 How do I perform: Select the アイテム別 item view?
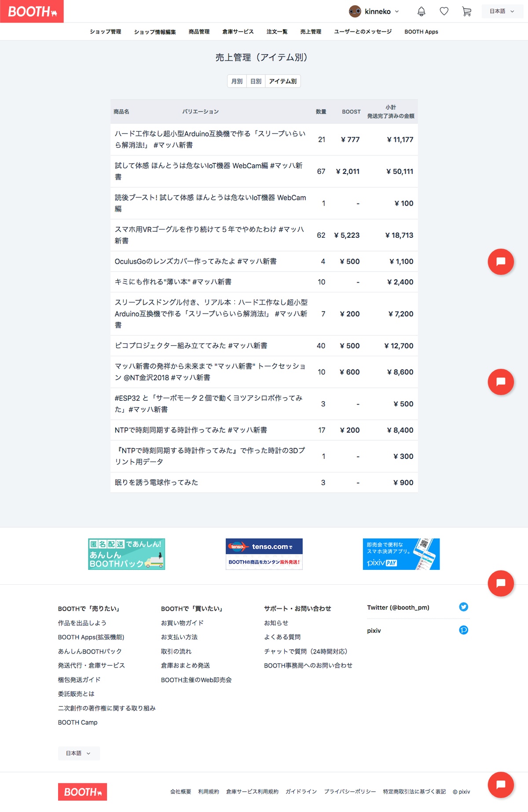click(282, 81)
